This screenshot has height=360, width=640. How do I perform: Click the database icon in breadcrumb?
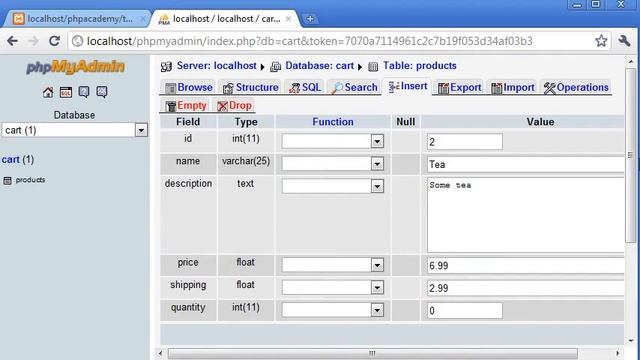[276, 67]
